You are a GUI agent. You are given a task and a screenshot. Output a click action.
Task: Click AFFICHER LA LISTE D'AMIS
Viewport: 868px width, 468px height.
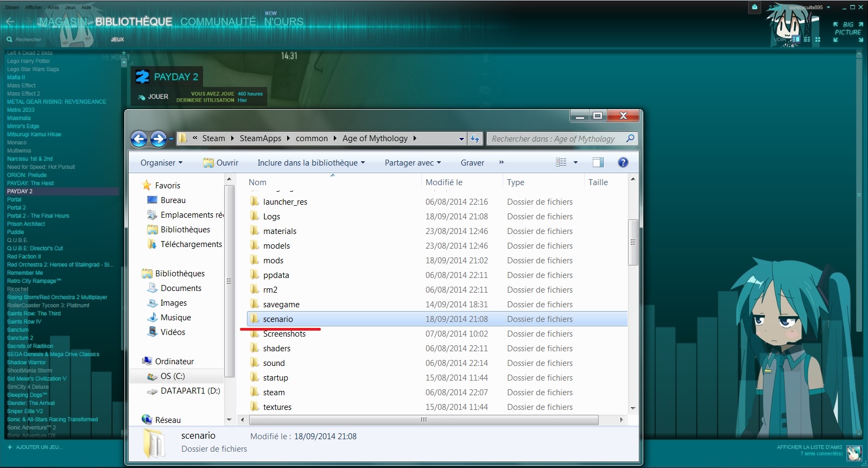(x=809, y=447)
